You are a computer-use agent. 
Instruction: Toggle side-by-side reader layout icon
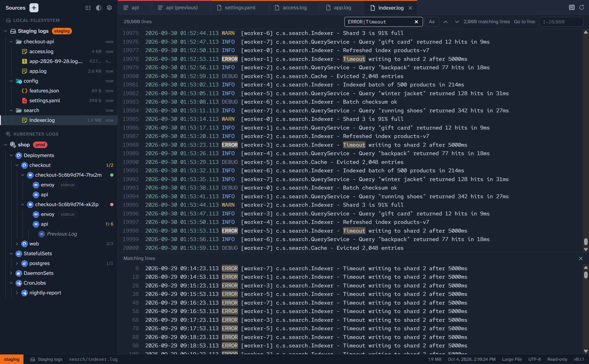pyautogui.click(x=572, y=7)
